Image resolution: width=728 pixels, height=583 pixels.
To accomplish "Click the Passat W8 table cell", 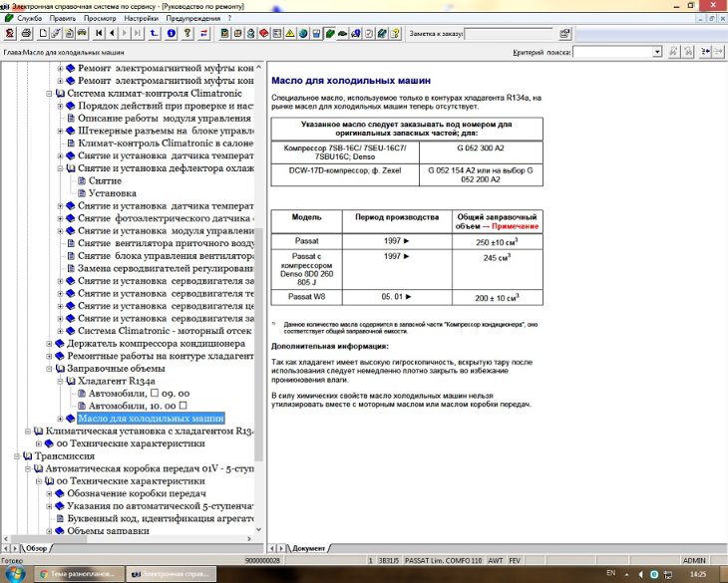I will (x=306, y=297).
